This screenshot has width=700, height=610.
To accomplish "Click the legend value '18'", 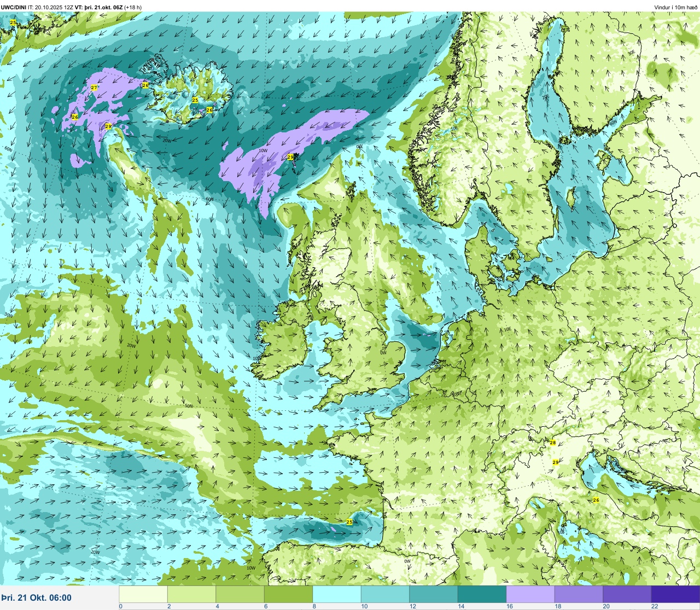I will tap(557, 606).
